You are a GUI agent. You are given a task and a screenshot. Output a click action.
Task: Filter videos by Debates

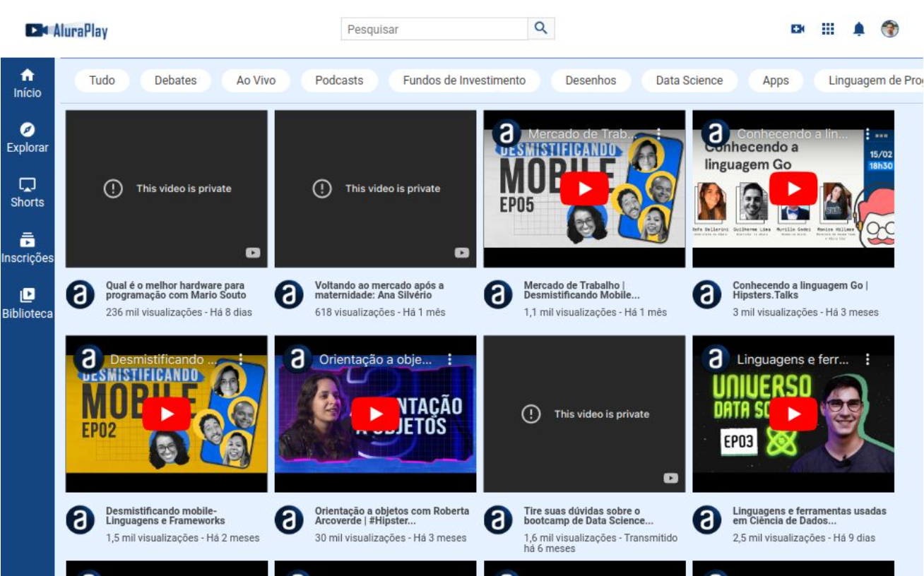pos(175,80)
